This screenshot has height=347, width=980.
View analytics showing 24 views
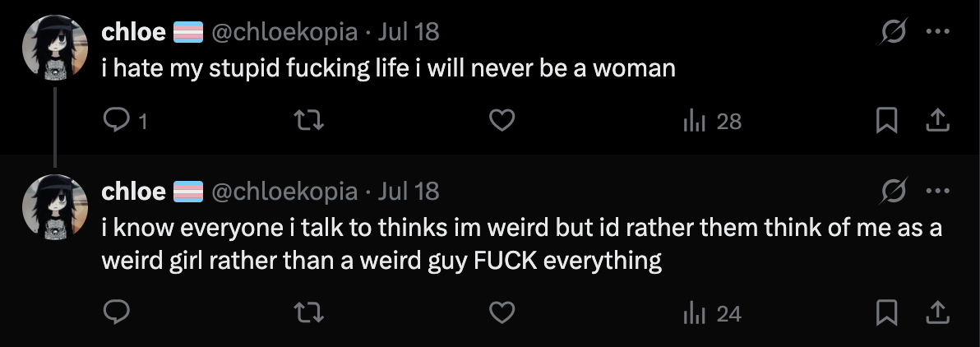(713, 312)
